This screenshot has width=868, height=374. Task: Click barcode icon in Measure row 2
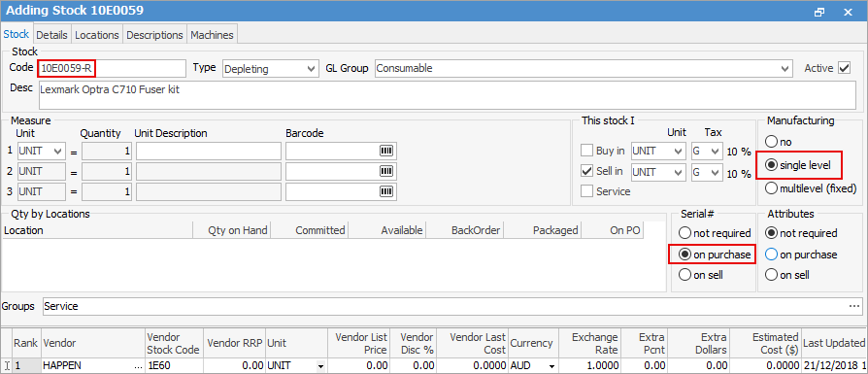coord(385,171)
